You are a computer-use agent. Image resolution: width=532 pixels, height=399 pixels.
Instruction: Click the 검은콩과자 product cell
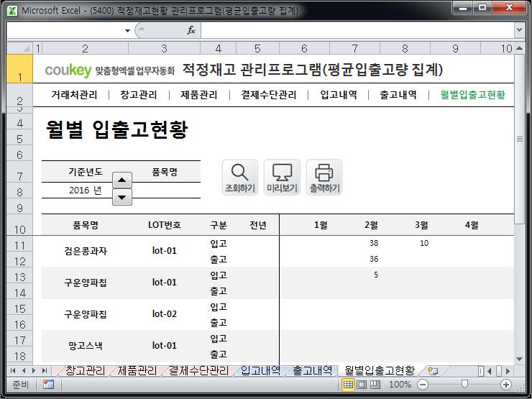point(85,251)
